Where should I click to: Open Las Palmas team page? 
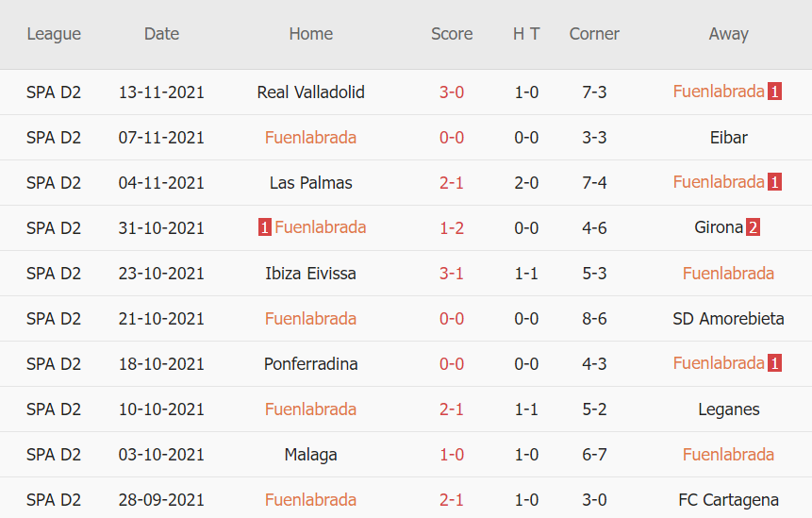coord(310,183)
